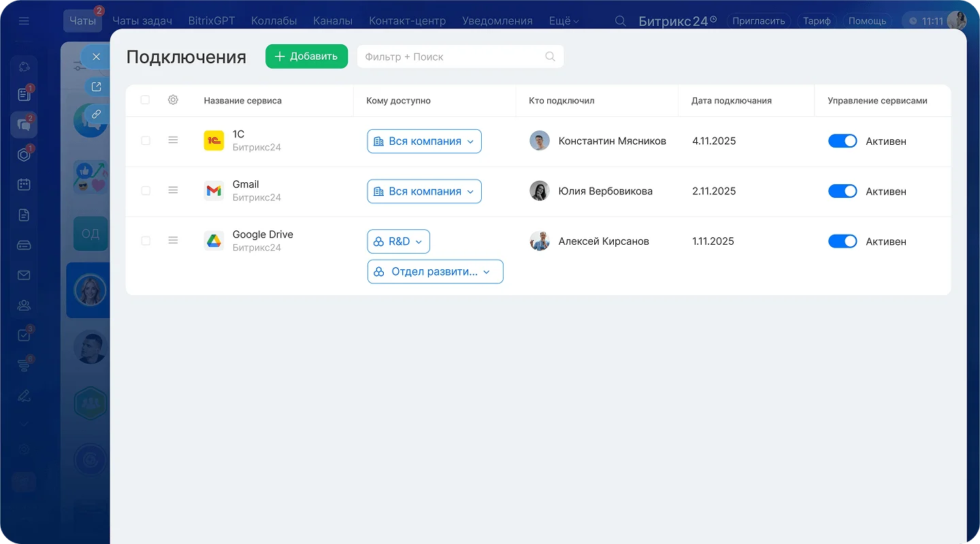Viewport: 980px width, 544px height.
Task: Click the green Добавить button
Action: coord(306,56)
